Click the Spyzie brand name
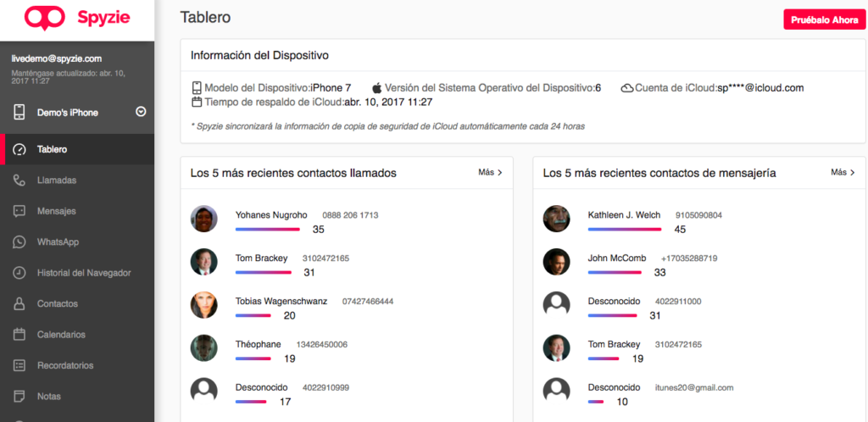Viewport: 868px width, 422px height. (103, 19)
